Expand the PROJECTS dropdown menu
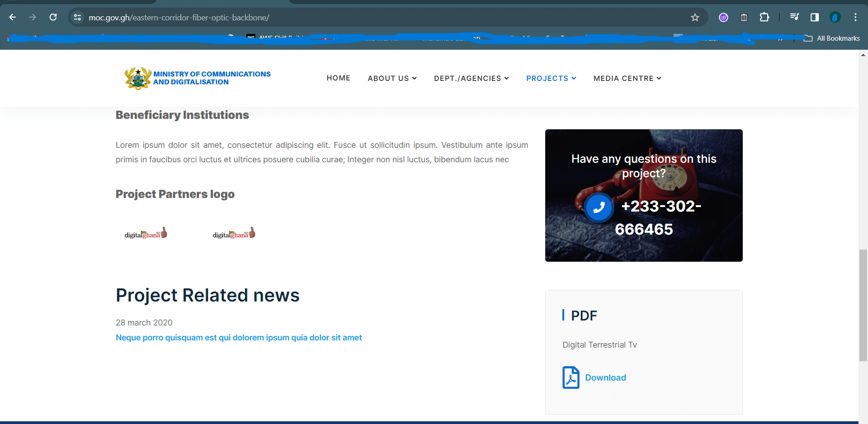This screenshot has width=868, height=424. 551,78
